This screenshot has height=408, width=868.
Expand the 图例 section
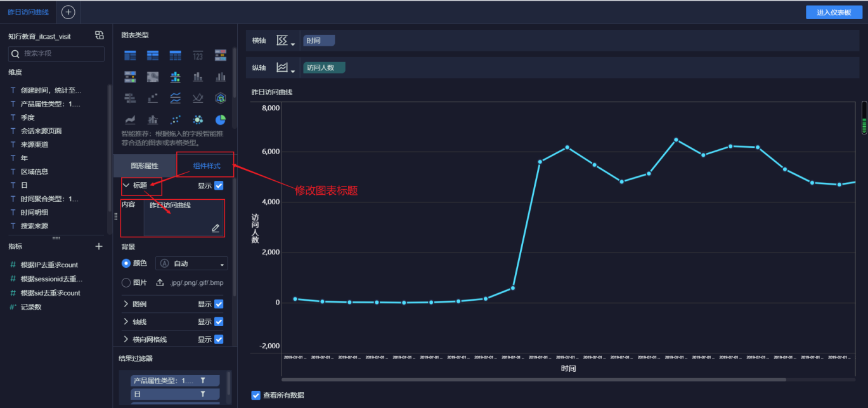(x=126, y=304)
